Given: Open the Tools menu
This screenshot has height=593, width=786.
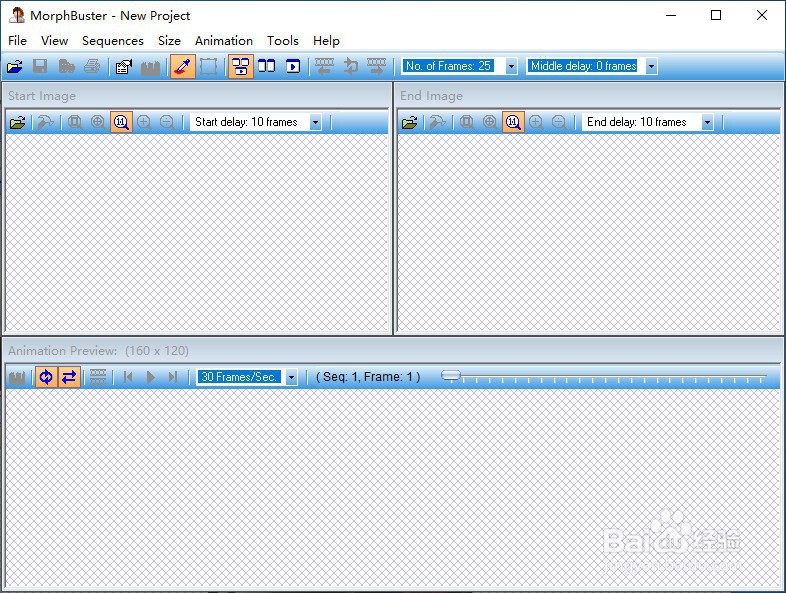Looking at the screenshot, I should coord(283,41).
